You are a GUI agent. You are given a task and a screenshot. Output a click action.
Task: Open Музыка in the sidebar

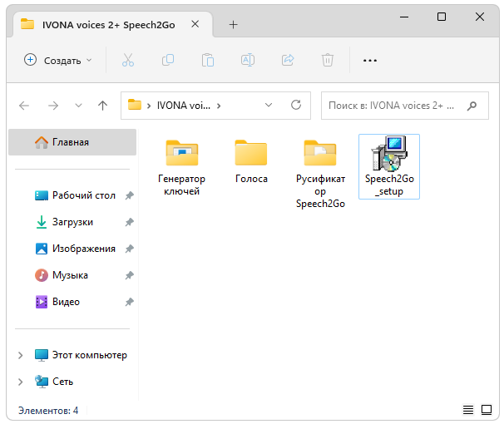click(x=62, y=275)
